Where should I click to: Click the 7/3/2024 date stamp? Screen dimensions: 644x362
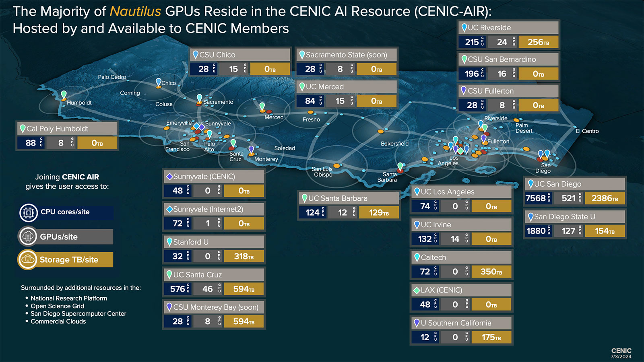[621, 356]
